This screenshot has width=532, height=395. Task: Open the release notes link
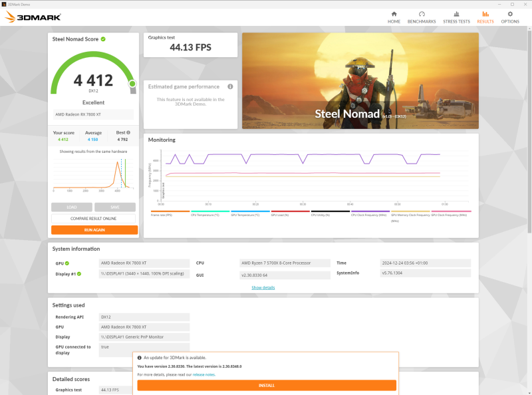pyautogui.click(x=203, y=374)
